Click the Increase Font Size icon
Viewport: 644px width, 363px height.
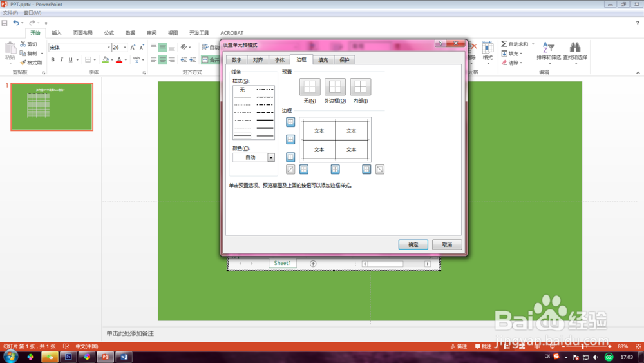133,48
